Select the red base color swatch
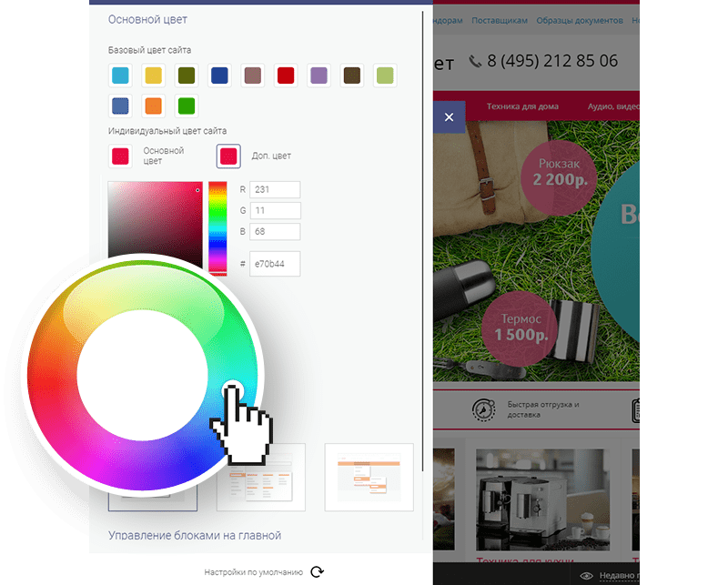 (286, 76)
